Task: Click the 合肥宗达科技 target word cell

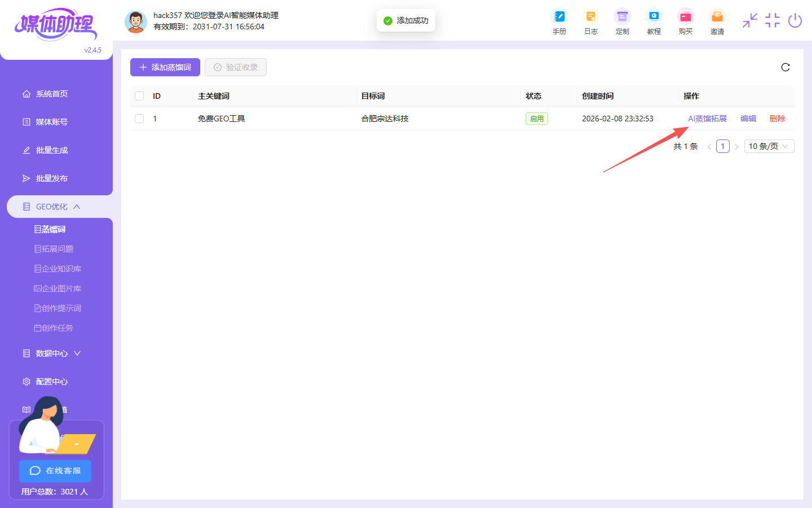Action: (x=385, y=119)
